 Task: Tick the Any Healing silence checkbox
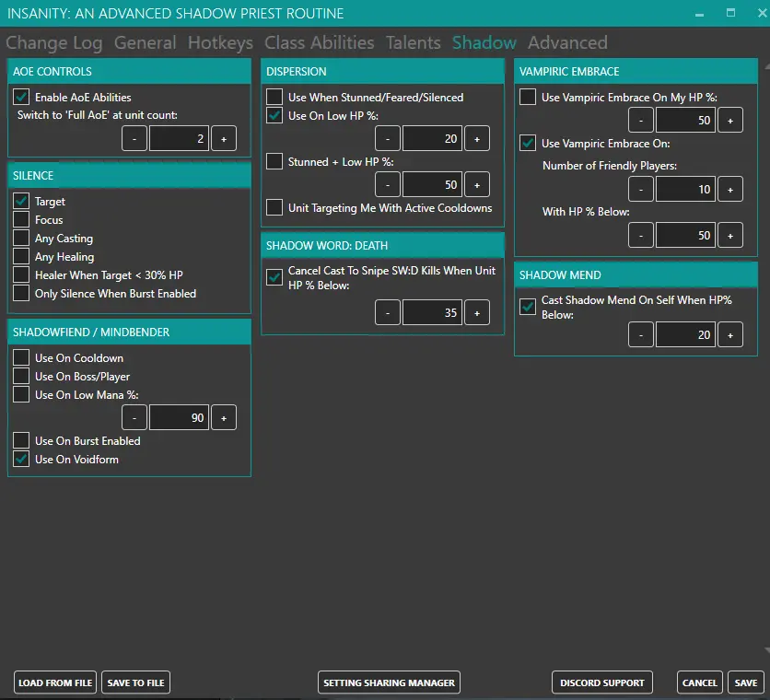click(21, 256)
